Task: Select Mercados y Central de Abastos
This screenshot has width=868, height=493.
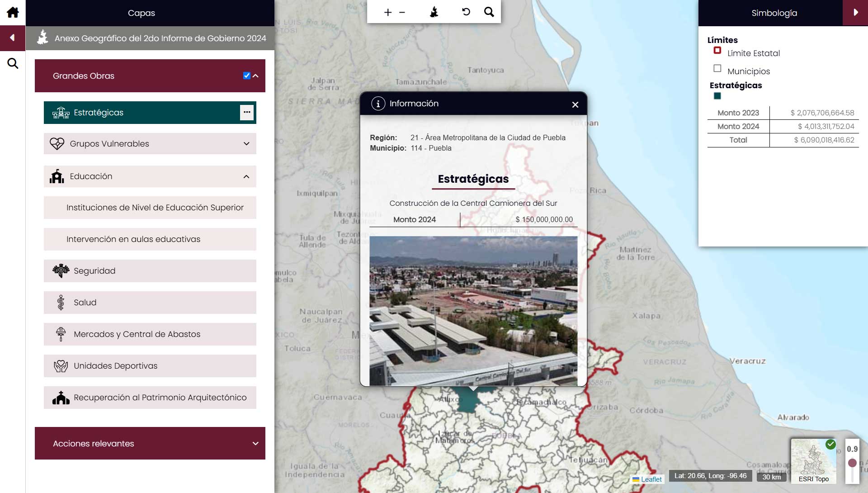Action: [x=150, y=334]
